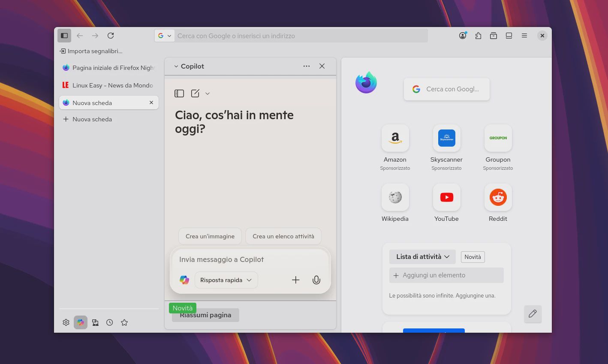Add attachment with the plus icon
Viewport: 608px width, 364px height.
pyautogui.click(x=296, y=280)
